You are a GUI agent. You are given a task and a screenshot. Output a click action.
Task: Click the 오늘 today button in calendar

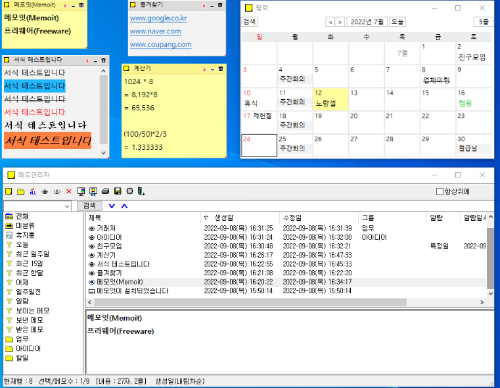click(397, 22)
